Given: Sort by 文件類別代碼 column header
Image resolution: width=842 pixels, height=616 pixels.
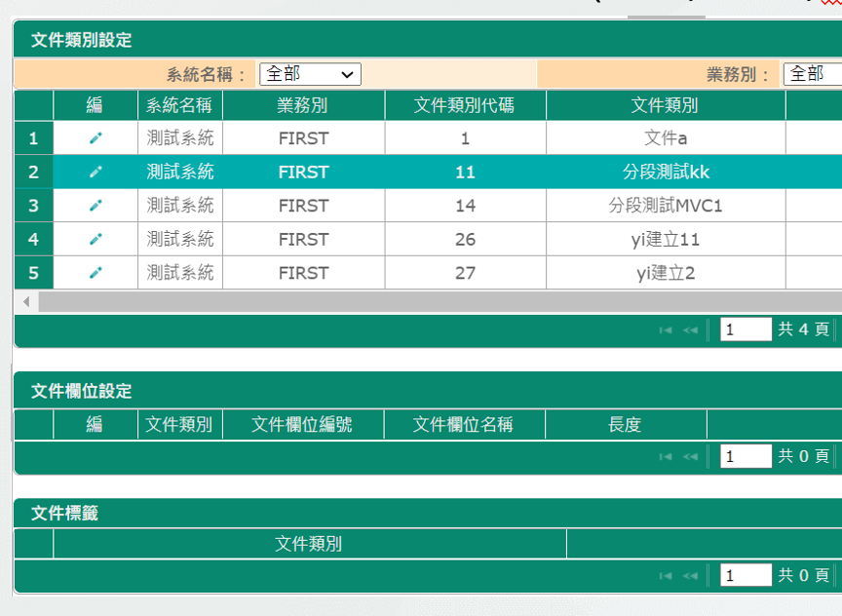Looking at the screenshot, I should pos(465,105).
